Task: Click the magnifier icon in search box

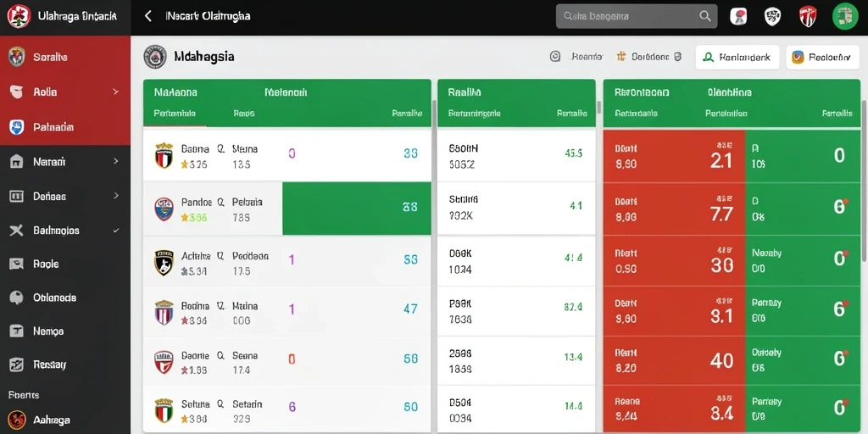Action: tap(705, 16)
